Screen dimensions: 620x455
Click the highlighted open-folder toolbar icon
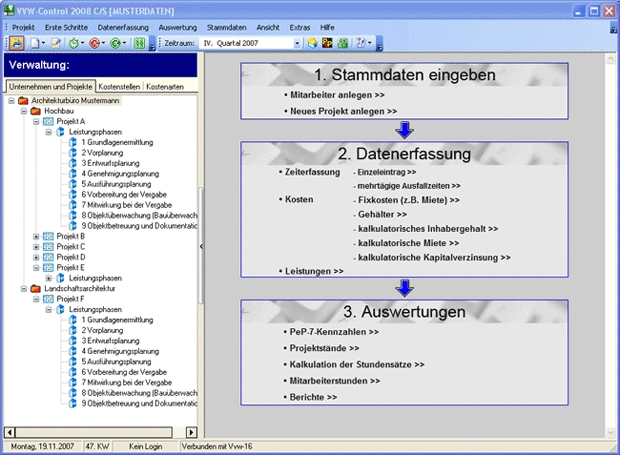(x=17, y=44)
